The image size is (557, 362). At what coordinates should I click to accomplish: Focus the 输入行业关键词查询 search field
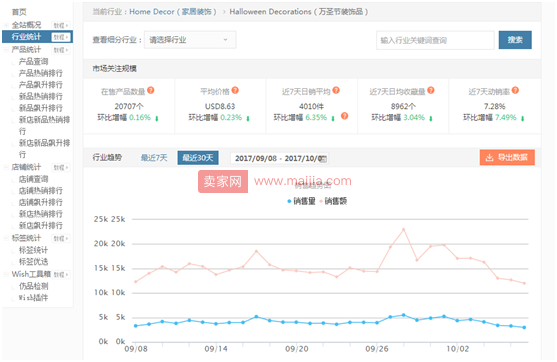pyautogui.click(x=435, y=40)
